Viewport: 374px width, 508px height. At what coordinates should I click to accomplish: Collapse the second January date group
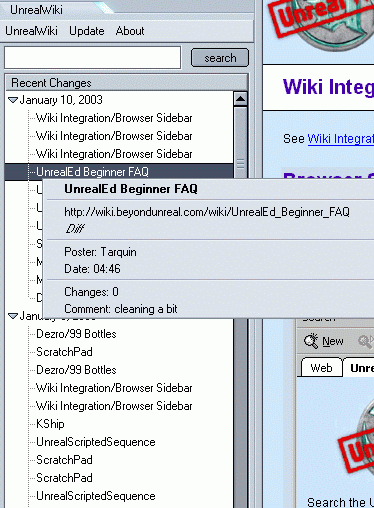pos(13,316)
